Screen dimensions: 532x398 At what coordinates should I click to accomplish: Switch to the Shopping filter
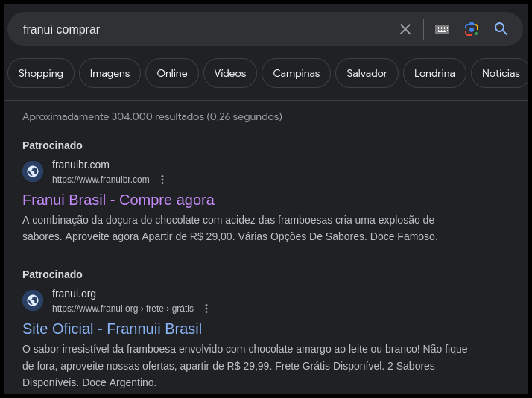pyautogui.click(x=41, y=73)
